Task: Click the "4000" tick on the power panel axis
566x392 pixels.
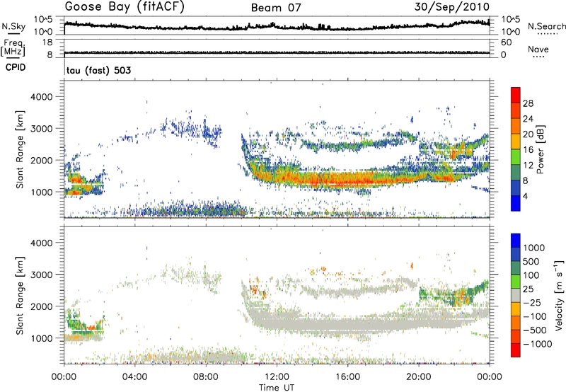Action: (41, 97)
